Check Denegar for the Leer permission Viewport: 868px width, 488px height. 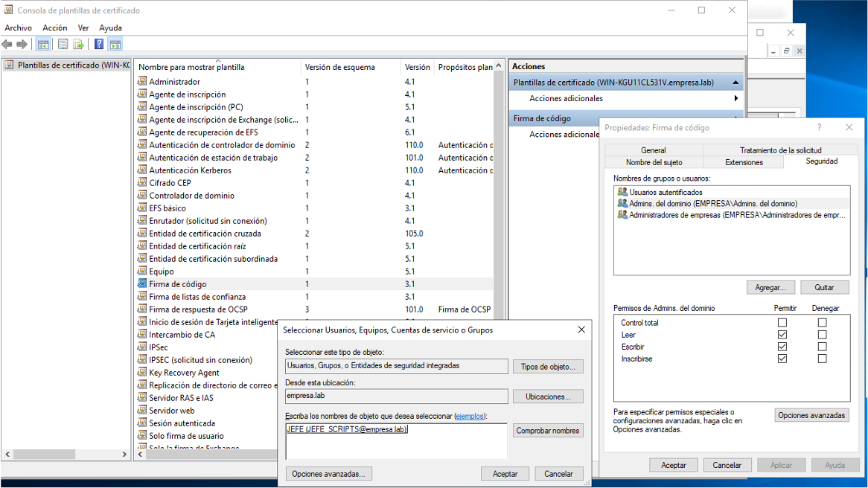[x=822, y=335]
